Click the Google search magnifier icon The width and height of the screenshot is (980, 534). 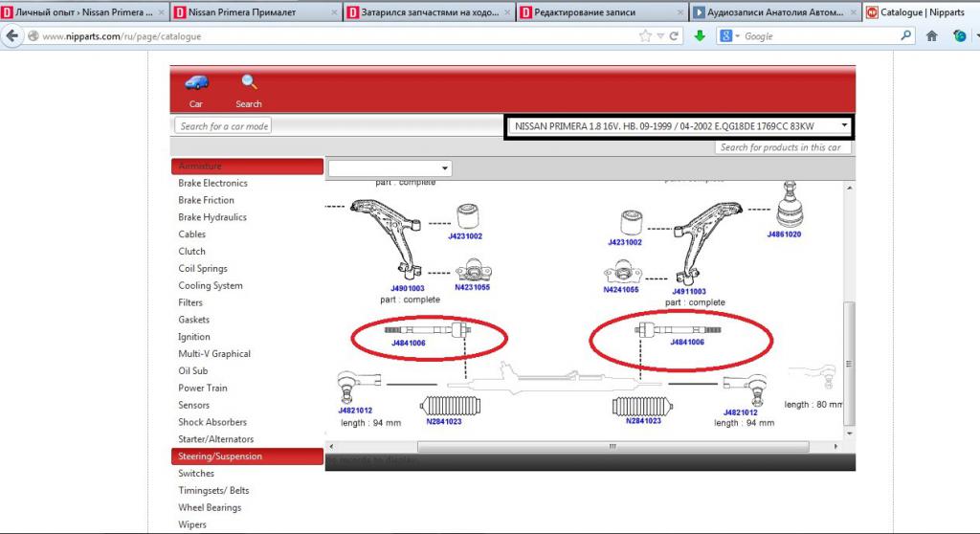[x=905, y=36]
